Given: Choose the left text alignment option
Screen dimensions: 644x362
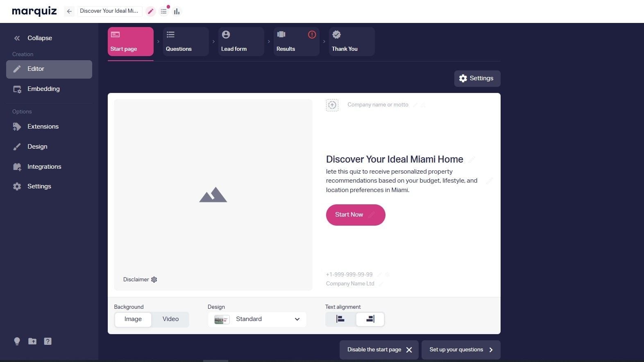Looking at the screenshot, I should pyautogui.click(x=340, y=319).
